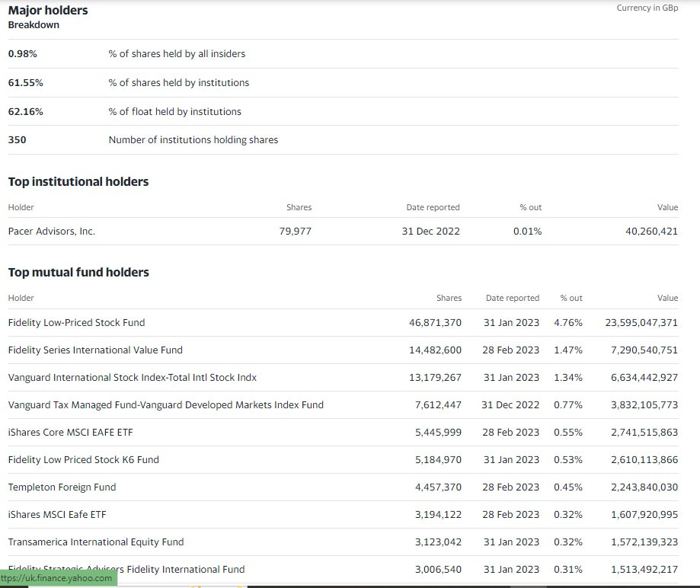Viewport: 700px width, 588px height.
Task: Select Pacer Advisors value 40,260,421
Action: coord(651,232)
